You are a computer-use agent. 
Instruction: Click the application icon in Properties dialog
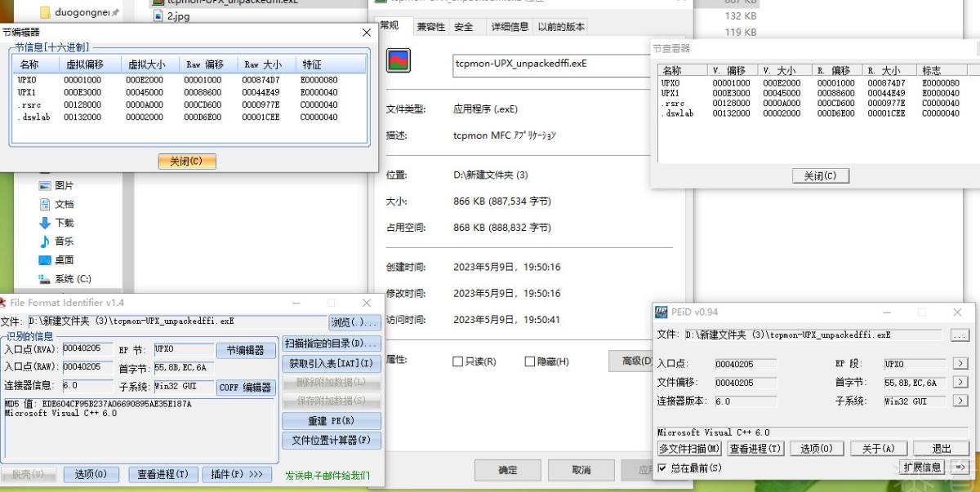398,61
